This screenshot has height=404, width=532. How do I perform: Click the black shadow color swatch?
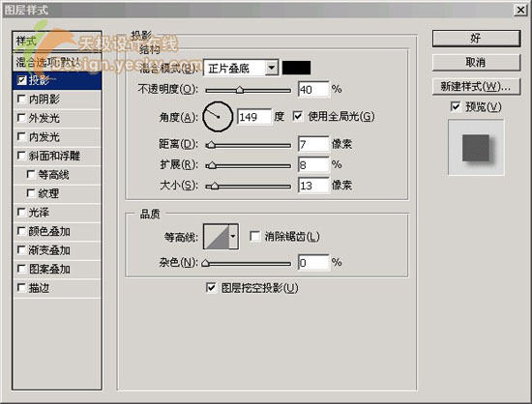click(296, 68)
